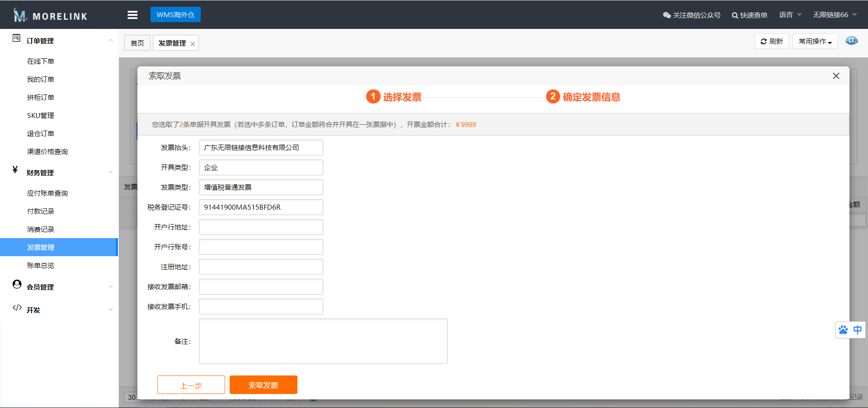This screenshot has width=868, height=408.
Task: Click the 备注 remarks text area
Action: (x=323, y=341)
